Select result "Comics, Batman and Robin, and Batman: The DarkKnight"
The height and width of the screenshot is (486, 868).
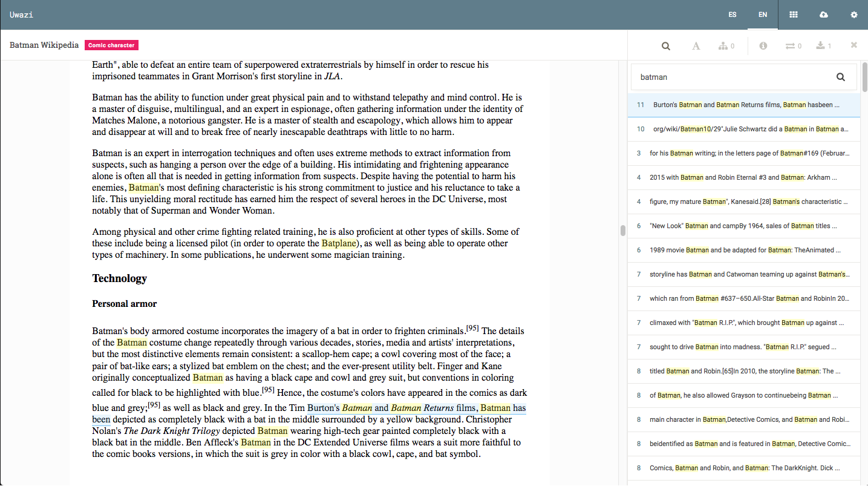point(744,468)
